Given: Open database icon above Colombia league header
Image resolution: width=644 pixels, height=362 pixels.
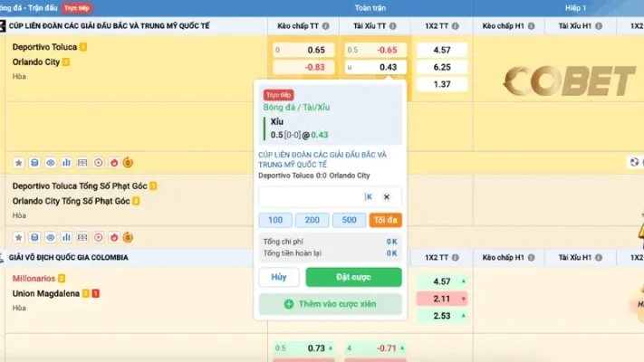Looking at the screenshot, I should click(x=34, y=237).
